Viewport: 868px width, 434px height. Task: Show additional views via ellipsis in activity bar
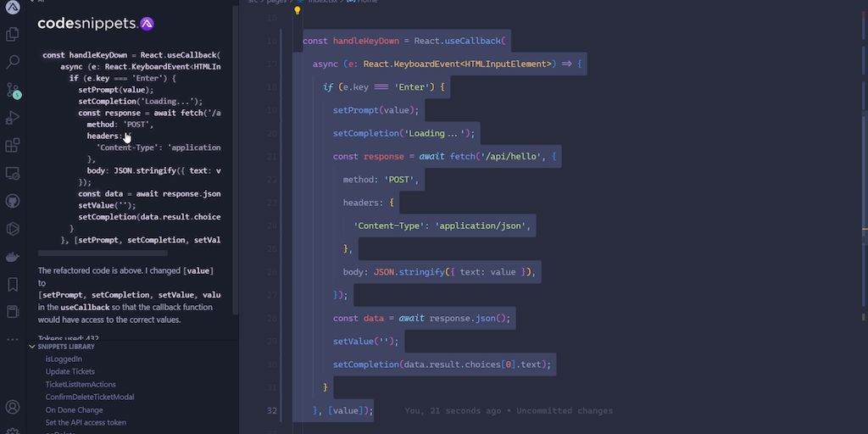pos(13,339)
